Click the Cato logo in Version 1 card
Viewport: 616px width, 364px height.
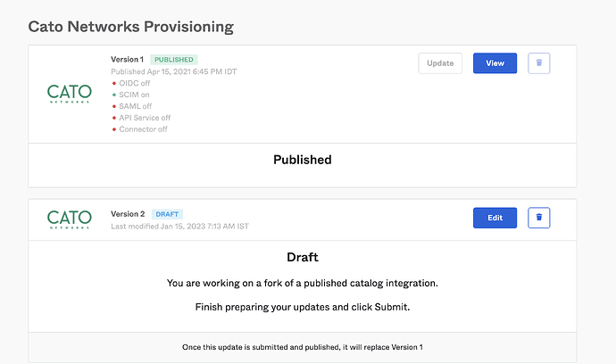(69, 94)
